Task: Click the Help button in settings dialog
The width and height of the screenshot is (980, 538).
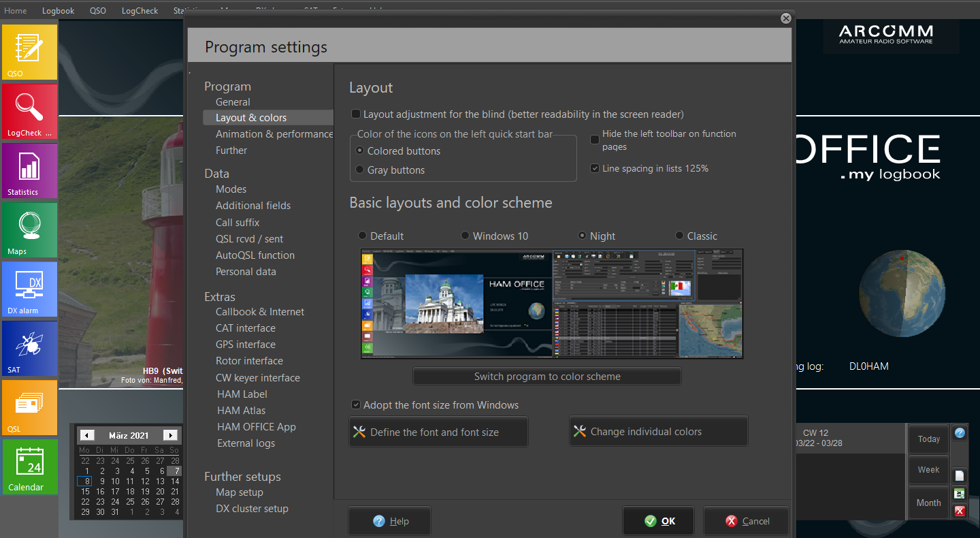Action: (x=389, y=521)
